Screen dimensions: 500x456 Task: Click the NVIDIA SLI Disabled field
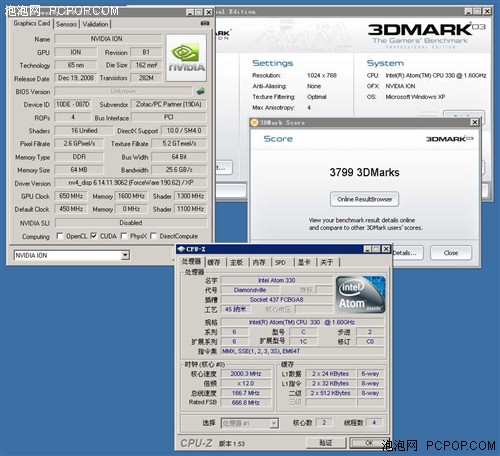(131, 223)
